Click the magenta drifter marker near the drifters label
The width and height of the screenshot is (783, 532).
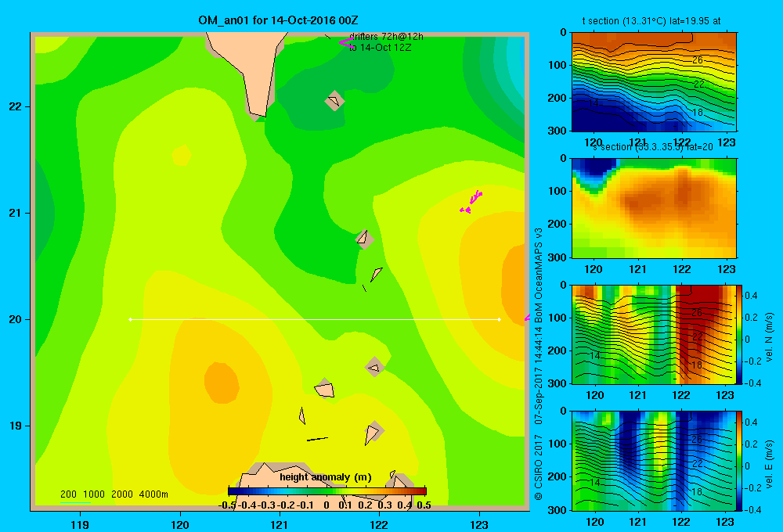345,42
